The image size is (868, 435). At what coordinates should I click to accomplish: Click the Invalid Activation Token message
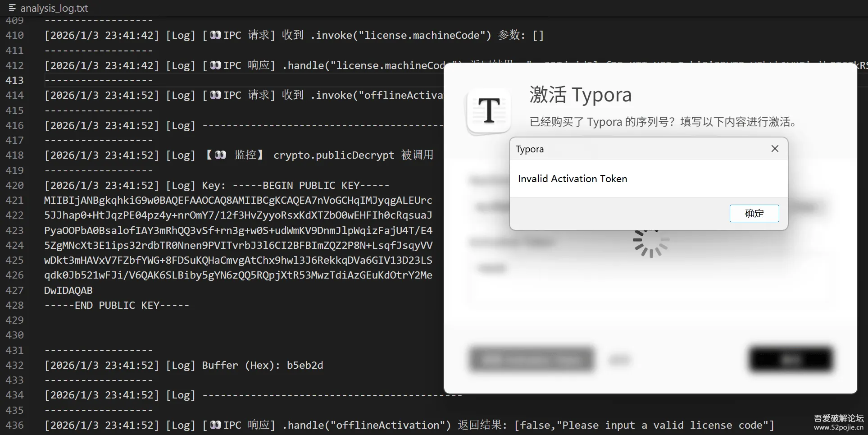[573, 178]
